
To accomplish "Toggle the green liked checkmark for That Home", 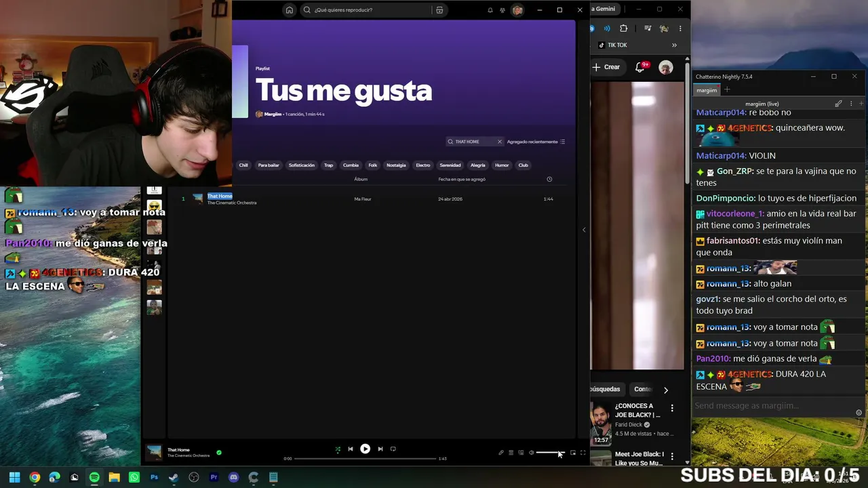I will 218,453.
